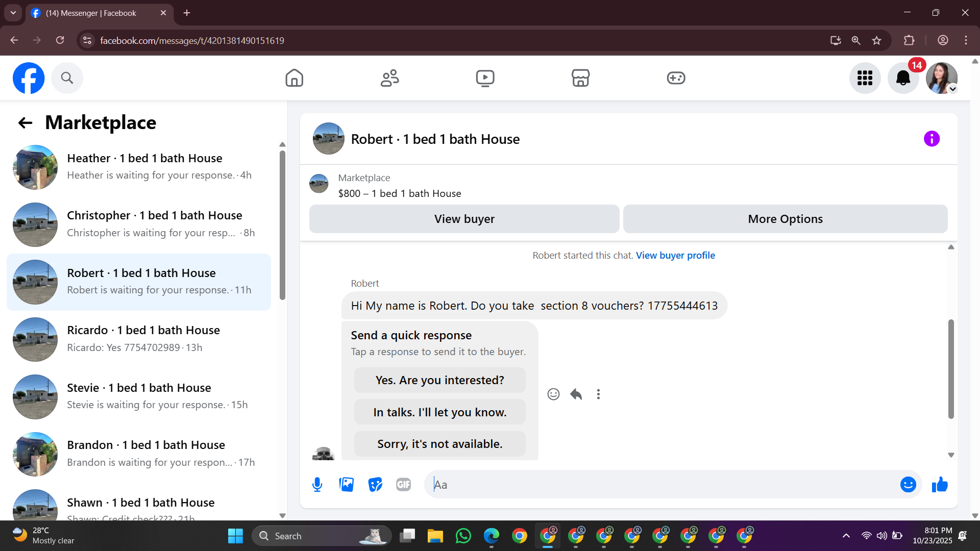
Task: Expand the account profile picture menu
Action: tap(942, 78)
